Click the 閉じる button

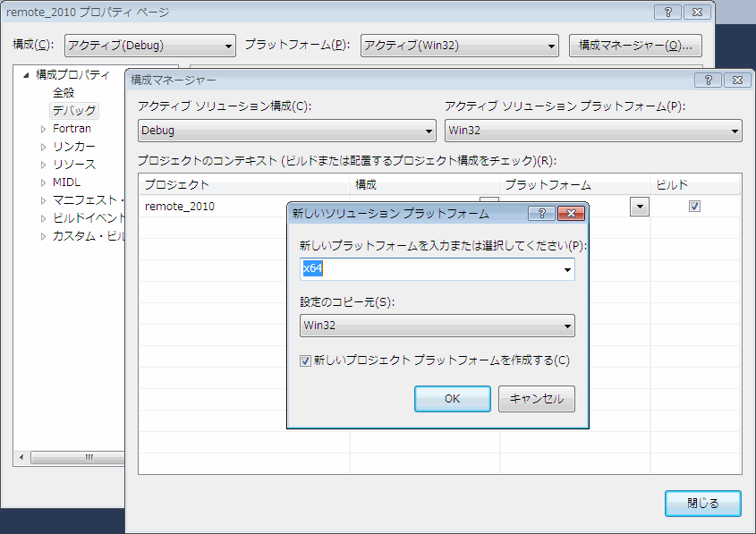click(x=702, y=503)
